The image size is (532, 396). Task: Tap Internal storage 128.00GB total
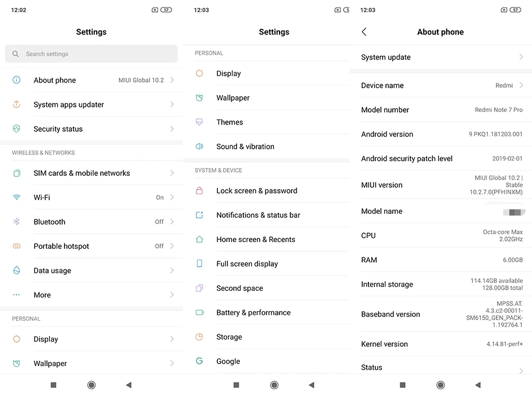(x=502, y=288)
